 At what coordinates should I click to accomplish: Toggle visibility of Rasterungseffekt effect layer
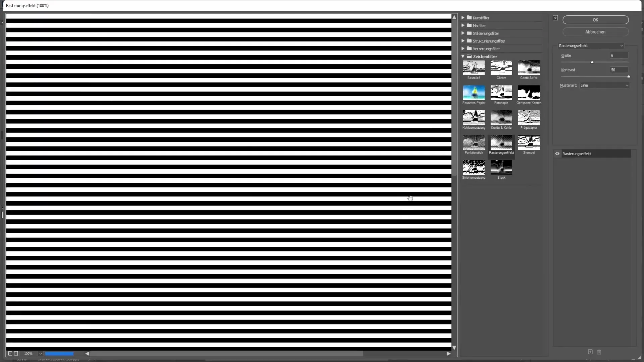[557, 154]
